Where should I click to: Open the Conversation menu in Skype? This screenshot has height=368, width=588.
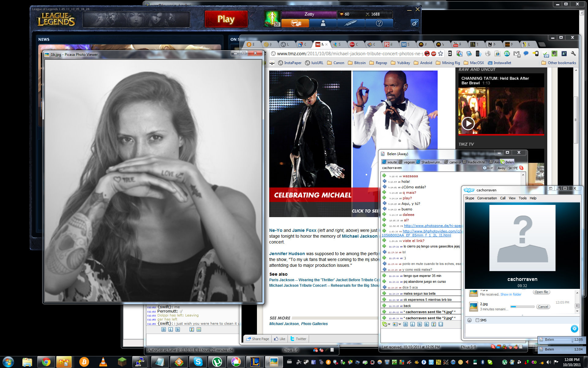(x=487, y=198)
